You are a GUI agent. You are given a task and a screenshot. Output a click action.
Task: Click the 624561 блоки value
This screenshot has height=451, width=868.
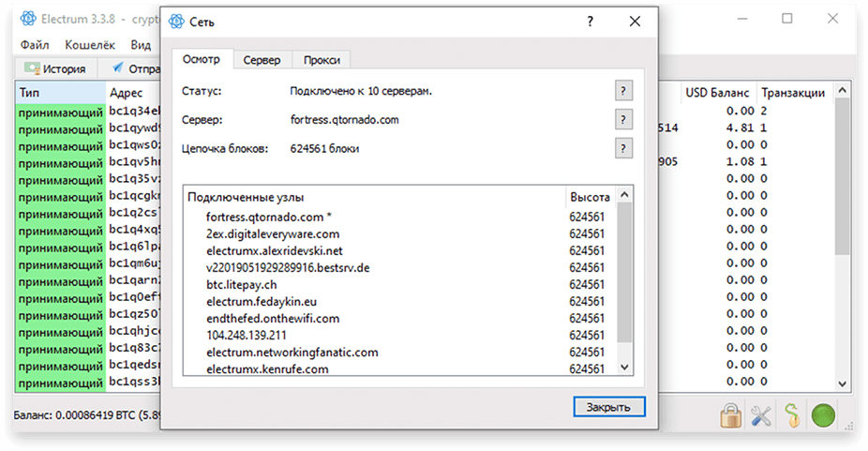point(324,148)
